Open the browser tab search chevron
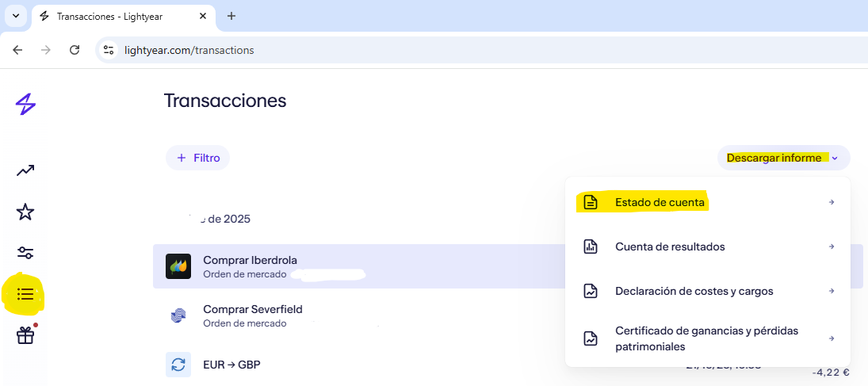Viewport: 868px width, 386px height. tap(16, 16)
